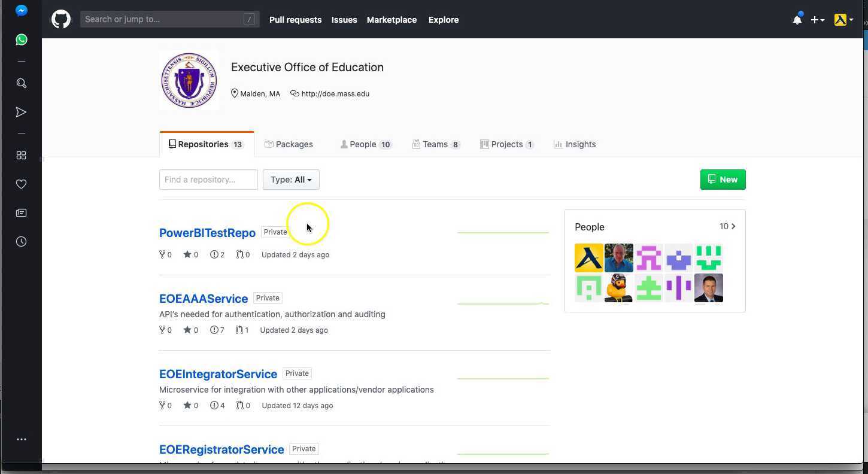Viewport: 868px width, 474px height.
Task: Open the user profile avatar dropdown
Action: pos(843,20)
